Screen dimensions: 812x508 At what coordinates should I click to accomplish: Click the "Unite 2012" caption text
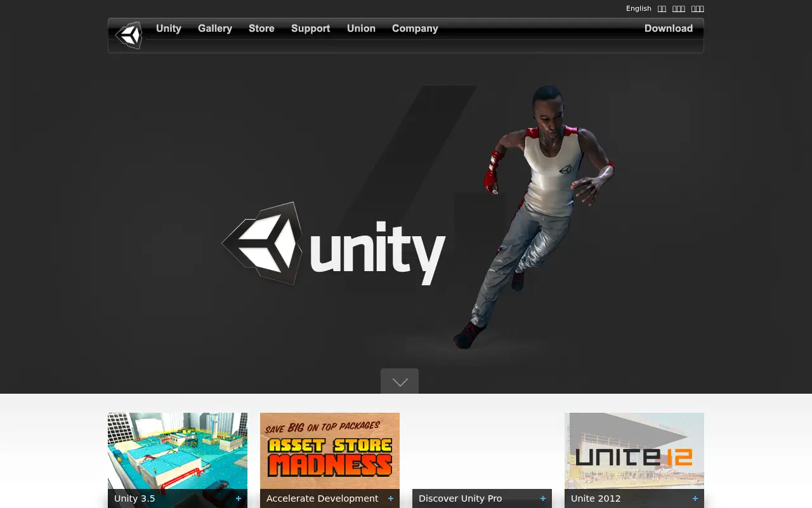596,498
